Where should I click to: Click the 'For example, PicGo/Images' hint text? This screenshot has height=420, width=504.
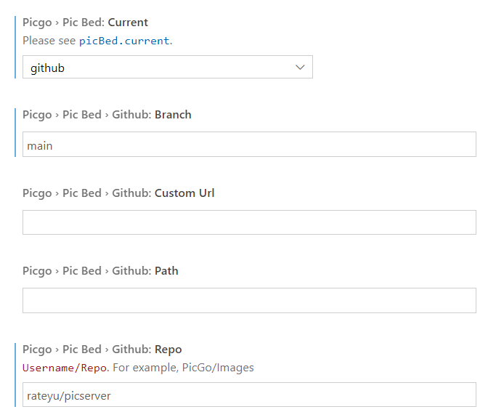pos(183,368)
